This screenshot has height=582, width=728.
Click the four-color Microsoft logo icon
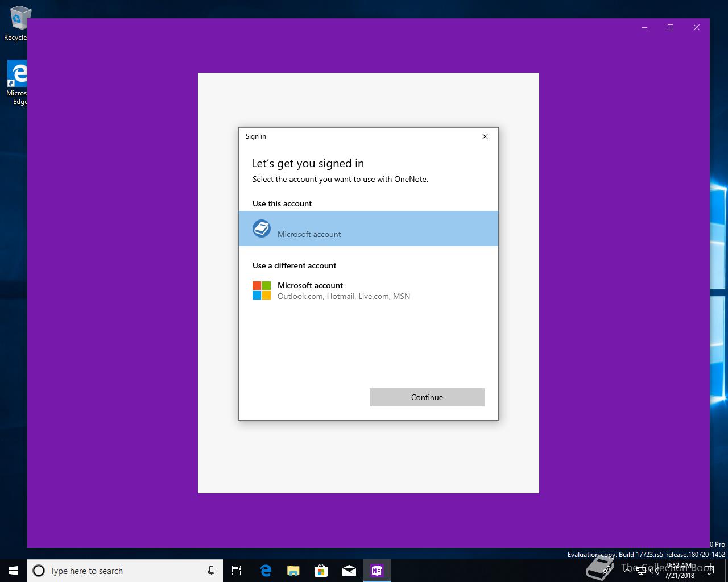(262, 290)
